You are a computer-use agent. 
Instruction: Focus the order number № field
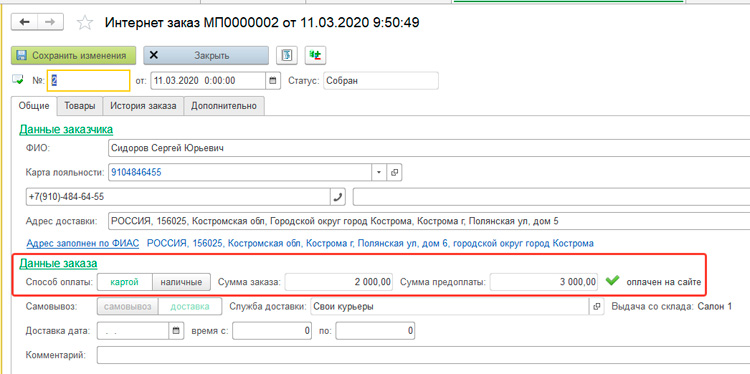pos(88,81)
